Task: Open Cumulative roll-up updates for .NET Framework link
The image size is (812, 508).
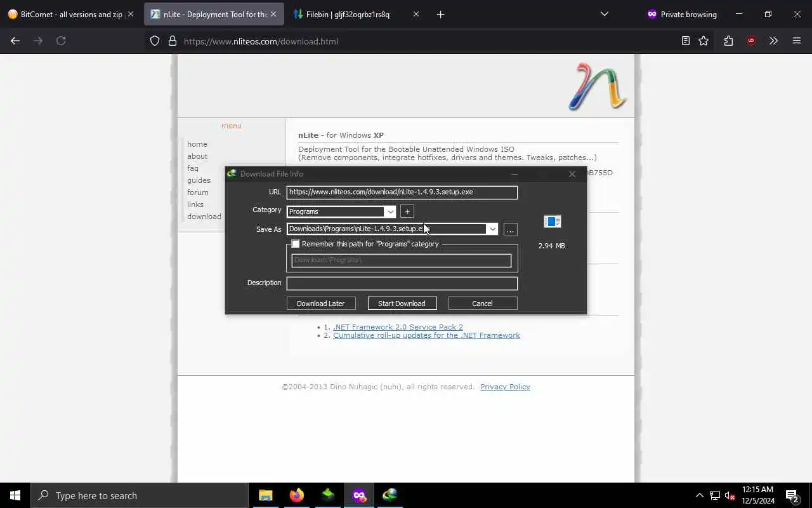Action: tap(426, 335)
